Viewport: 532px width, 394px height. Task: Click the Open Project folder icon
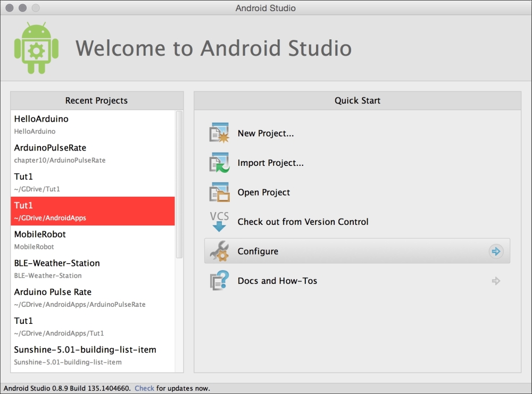(219, 192)
